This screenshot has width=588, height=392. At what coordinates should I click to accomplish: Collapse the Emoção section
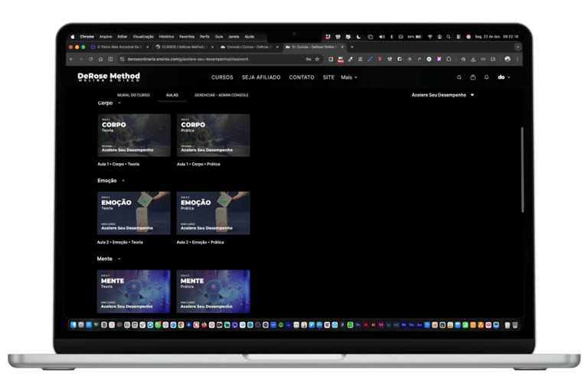(123, 181)
